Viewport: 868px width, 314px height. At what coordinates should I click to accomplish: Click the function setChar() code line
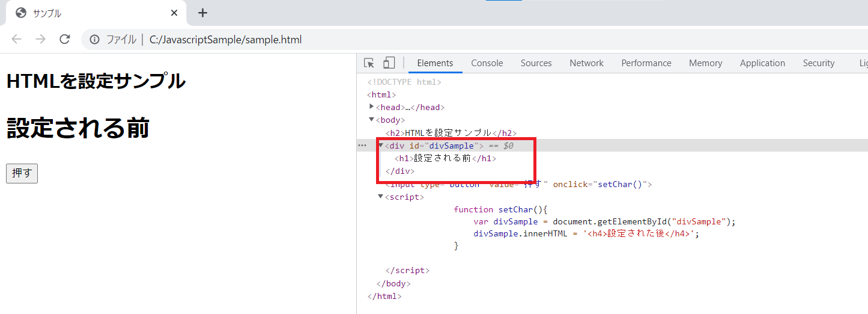point(502,209)
